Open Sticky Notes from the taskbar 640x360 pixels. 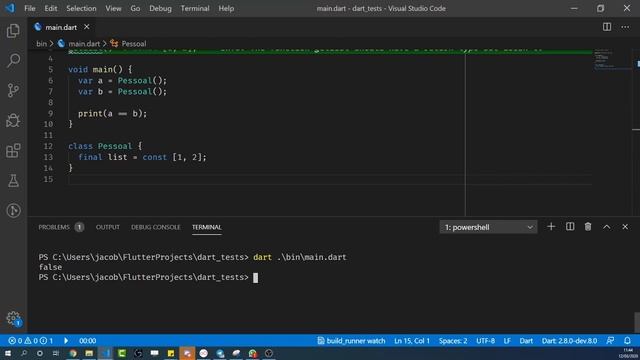[x=171, y=353]
